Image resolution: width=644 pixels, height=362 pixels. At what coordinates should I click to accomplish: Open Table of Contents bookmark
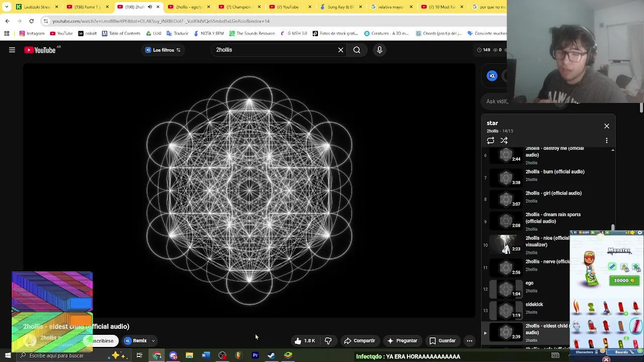121,34
